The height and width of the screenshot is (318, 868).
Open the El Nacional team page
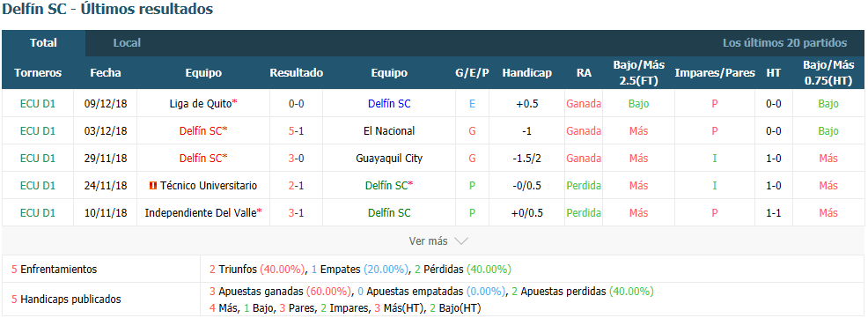389,130
